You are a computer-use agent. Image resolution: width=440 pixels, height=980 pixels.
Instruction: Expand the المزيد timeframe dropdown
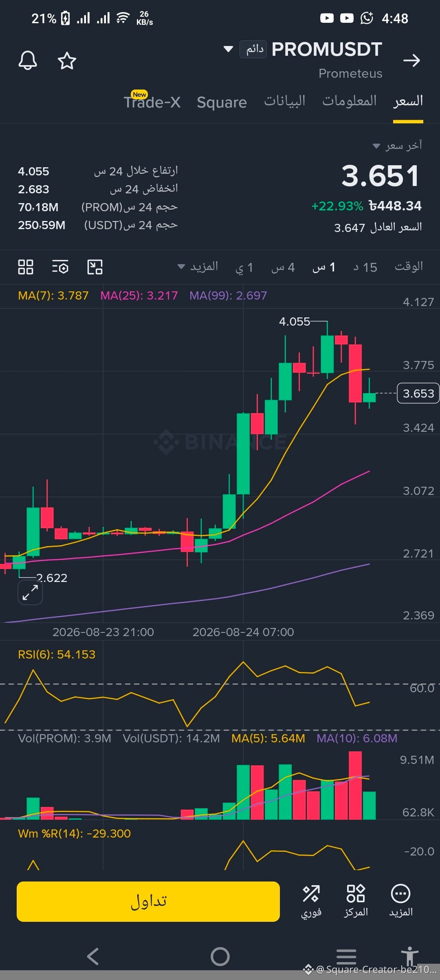coord(198,267)
